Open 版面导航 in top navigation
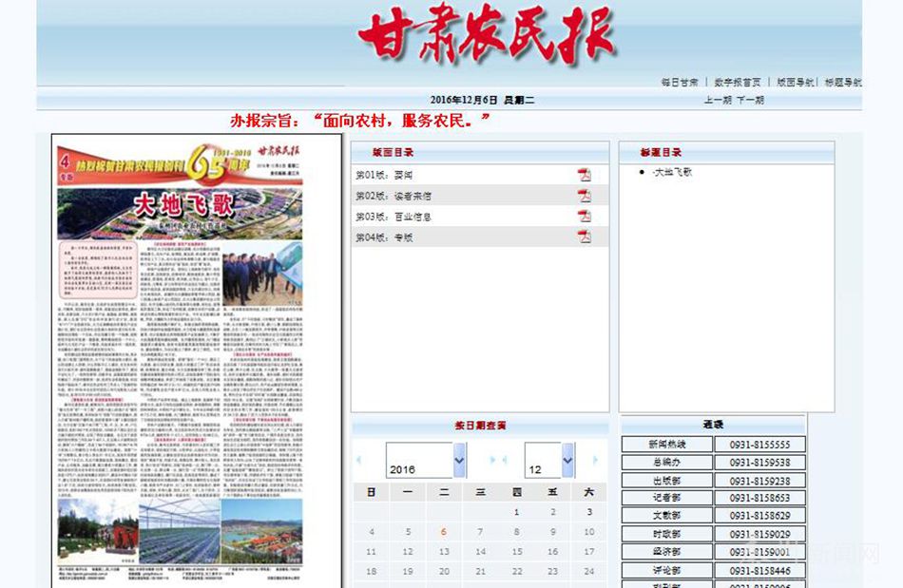The height and width of the screenshot is (588, 903). 795,83
